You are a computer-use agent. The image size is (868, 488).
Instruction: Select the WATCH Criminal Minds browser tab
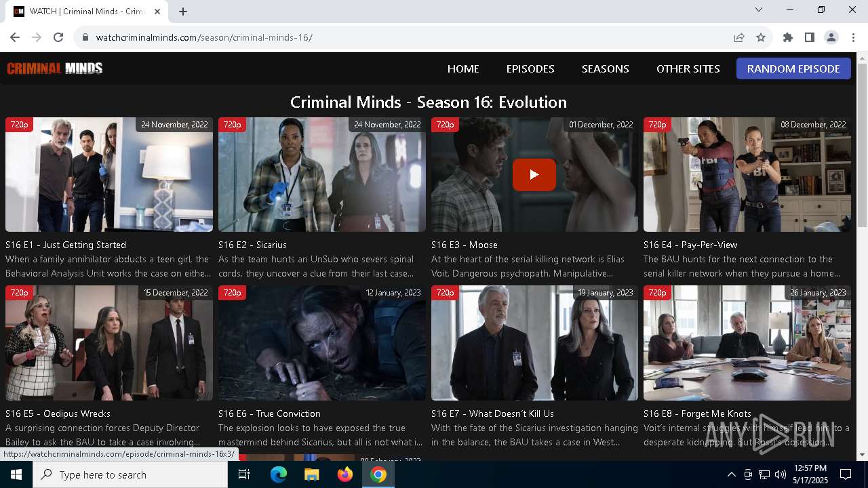click(88, 12)
